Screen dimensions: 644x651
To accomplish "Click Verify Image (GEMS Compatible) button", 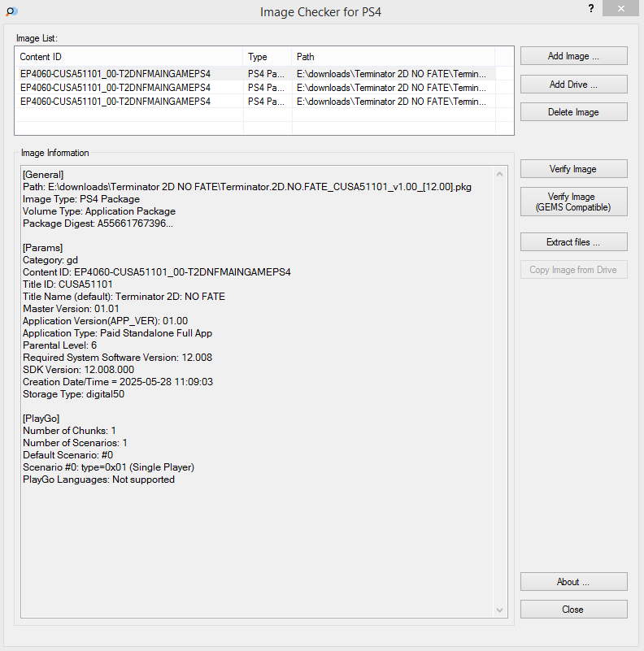I will (574, 202).
